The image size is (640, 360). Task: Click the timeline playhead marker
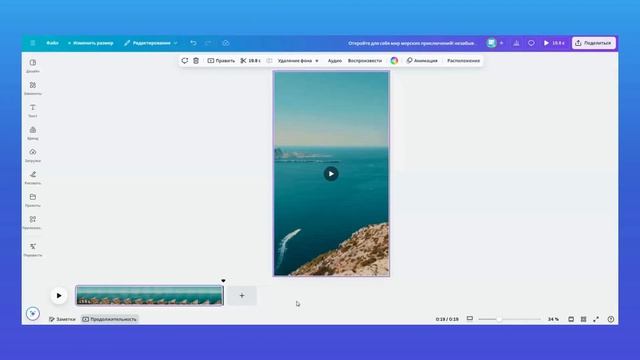(x=223, y=281)
